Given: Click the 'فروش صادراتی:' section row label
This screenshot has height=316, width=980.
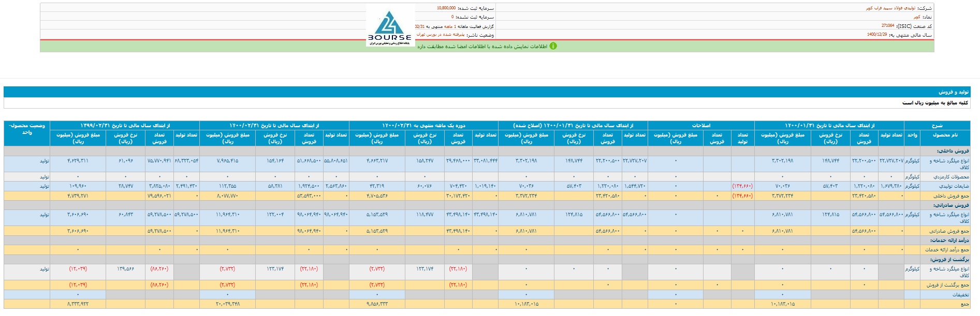Looking at the screenshot, I should point(950,205).
